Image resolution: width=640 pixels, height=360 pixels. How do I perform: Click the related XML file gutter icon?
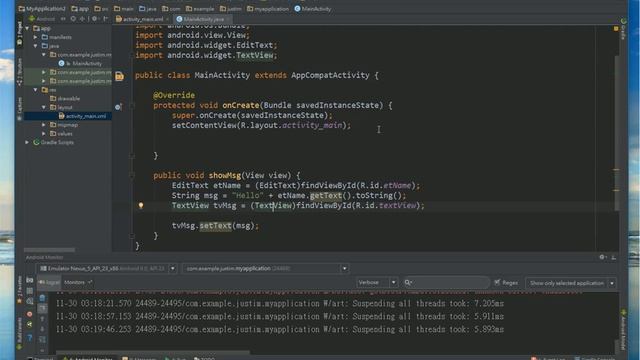[119, 76]
